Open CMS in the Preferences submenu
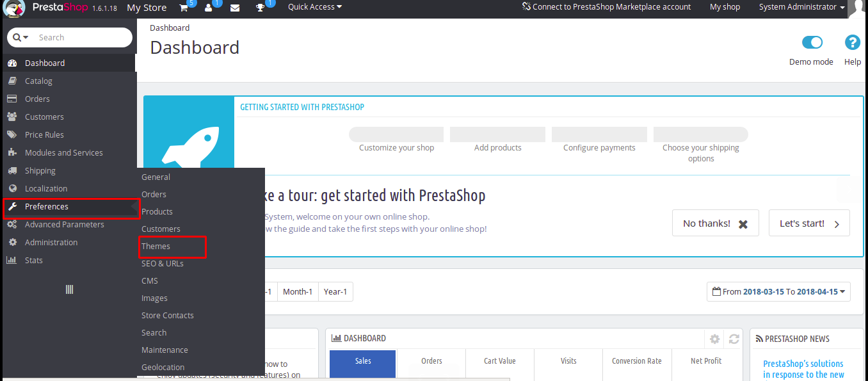 (x=150, y=280)
